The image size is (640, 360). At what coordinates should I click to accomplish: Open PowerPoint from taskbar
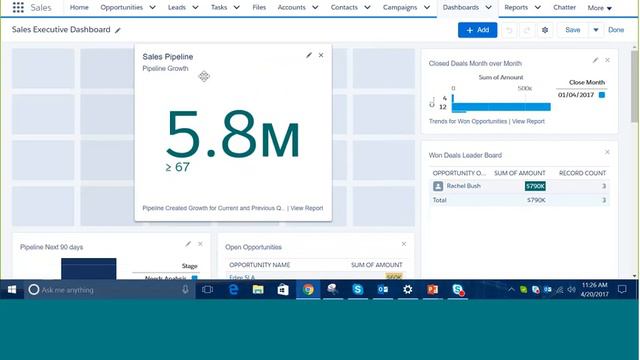[433, 290]
